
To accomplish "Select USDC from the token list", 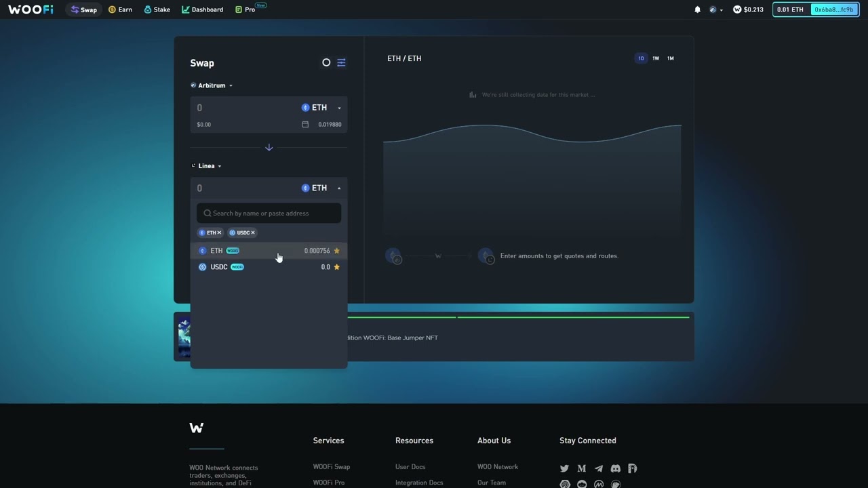I will tap(269, 267).
